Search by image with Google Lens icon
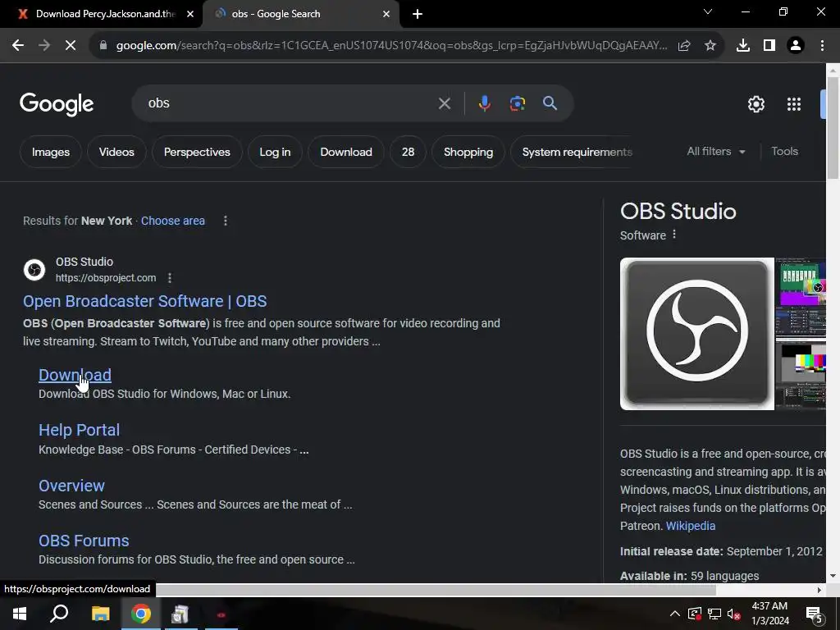This screenshot has width=840, height=630. tap(518, 103)
